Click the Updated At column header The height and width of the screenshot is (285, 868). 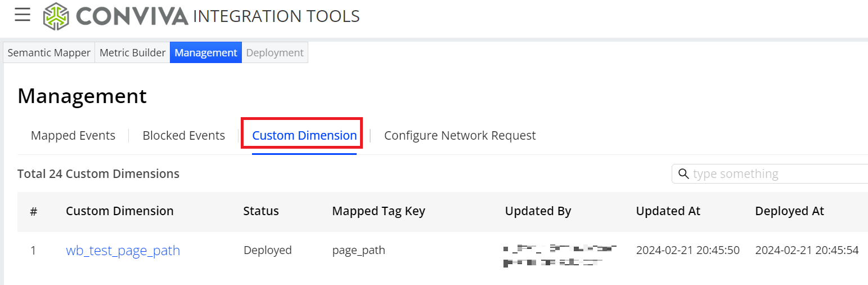[x=668, y=211]
